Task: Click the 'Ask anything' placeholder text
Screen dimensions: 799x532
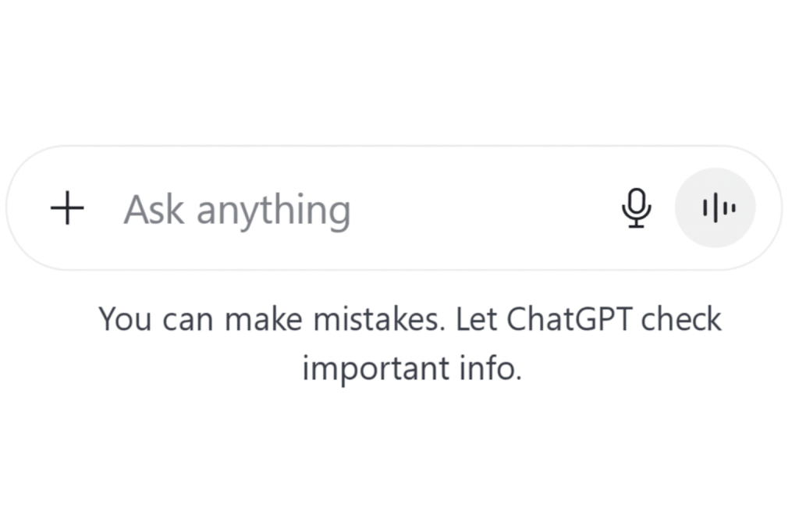Action: 237,210
